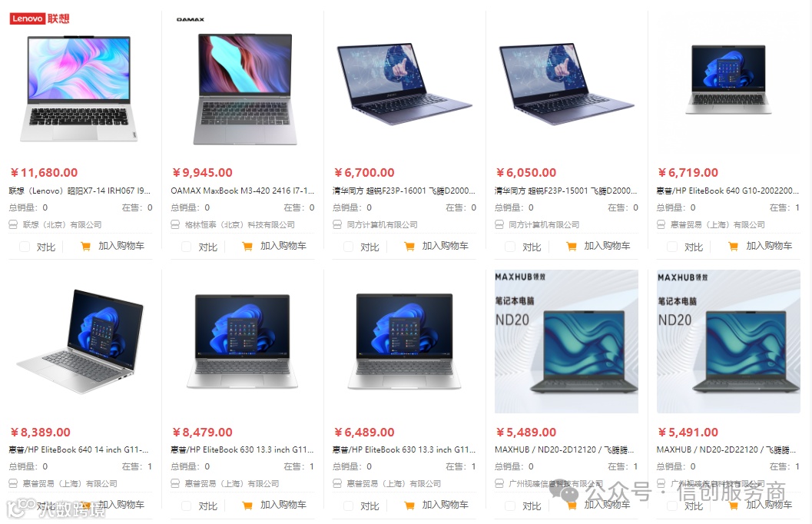The height and width of the screenshot is (524, 812).
Task: Enable 对比 for HP EliteBook 640 G10
Action: (672, 247)
